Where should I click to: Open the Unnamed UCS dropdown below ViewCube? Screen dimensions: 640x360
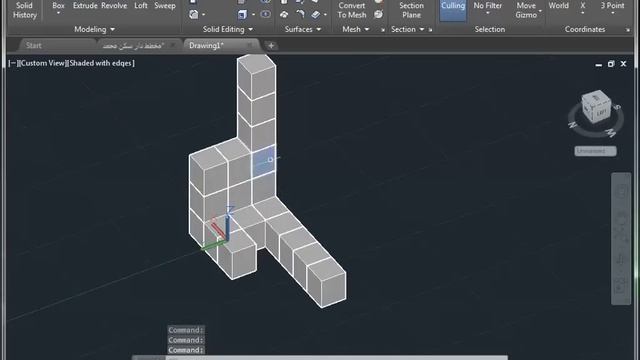coord(596,151)
